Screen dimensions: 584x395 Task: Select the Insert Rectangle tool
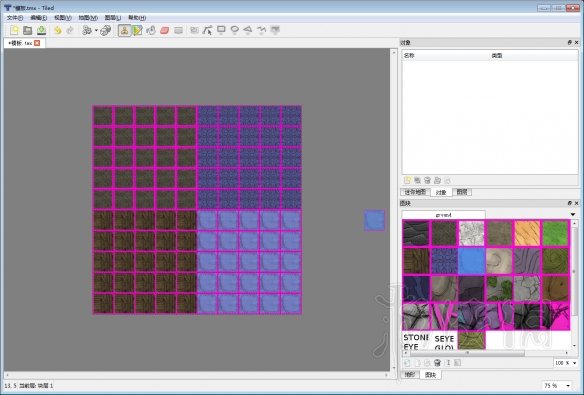click(x=221, y=30)
